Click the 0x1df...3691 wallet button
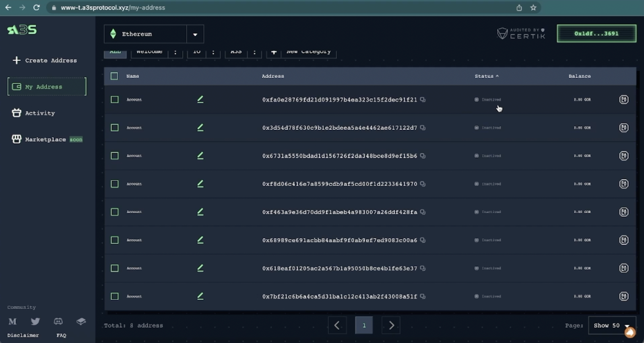This screenshot has width=644, height=343. (596, 33)
